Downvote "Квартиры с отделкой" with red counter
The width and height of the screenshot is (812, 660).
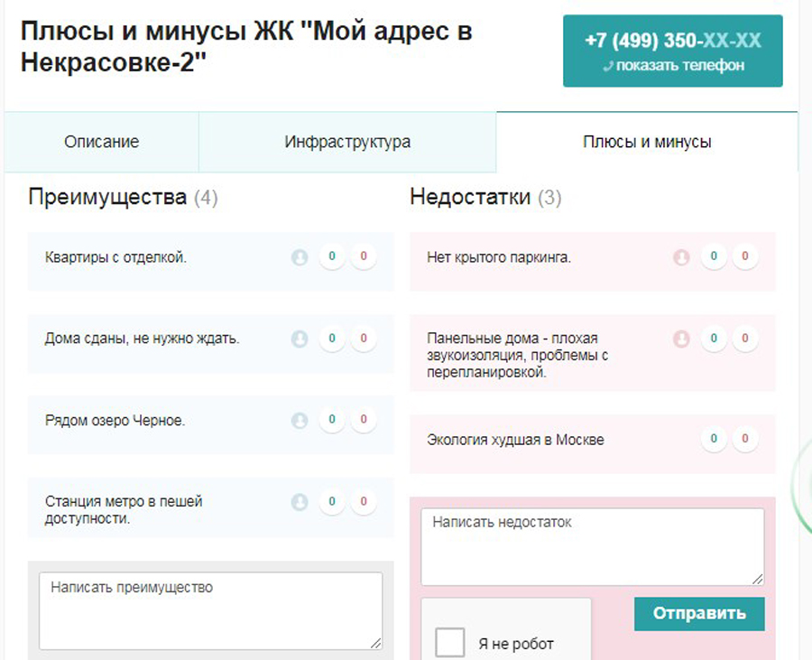(x=364, y=256)
